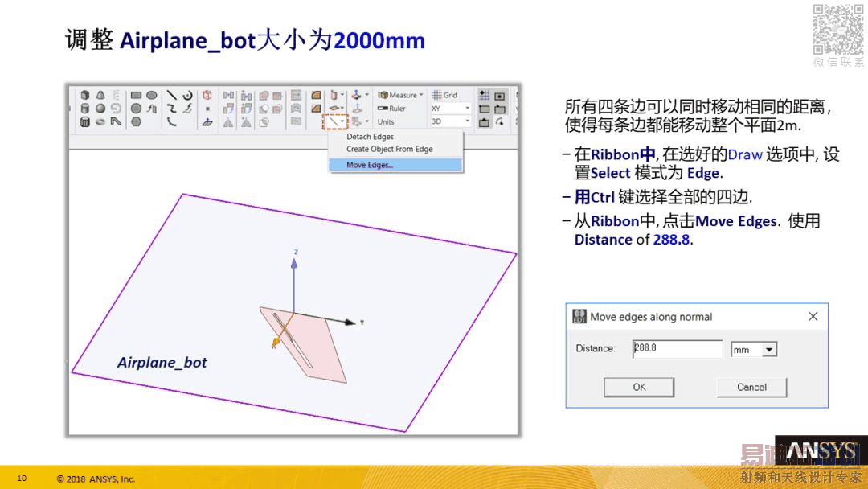Click the Distance input field
Viewport: 868px width, 489px height.
pos(677,348)
